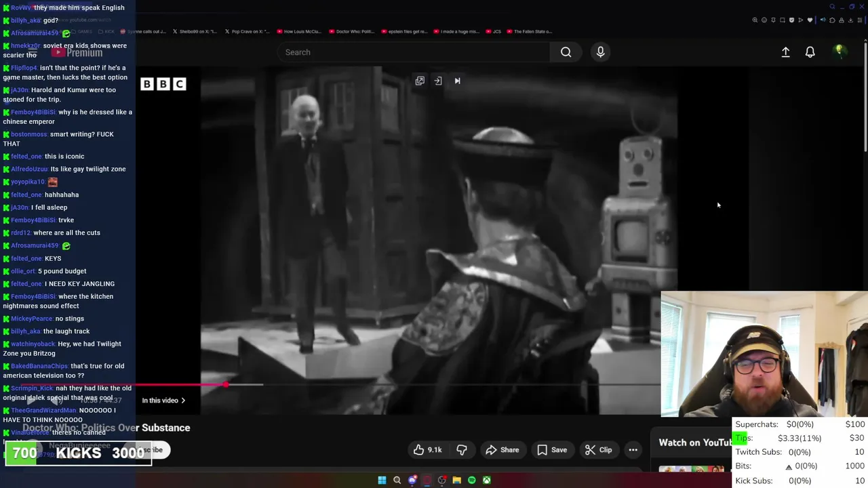Open the I made a huge mis... bookmark
Screen dimensions: 868x488
click(x=456, y=31)
